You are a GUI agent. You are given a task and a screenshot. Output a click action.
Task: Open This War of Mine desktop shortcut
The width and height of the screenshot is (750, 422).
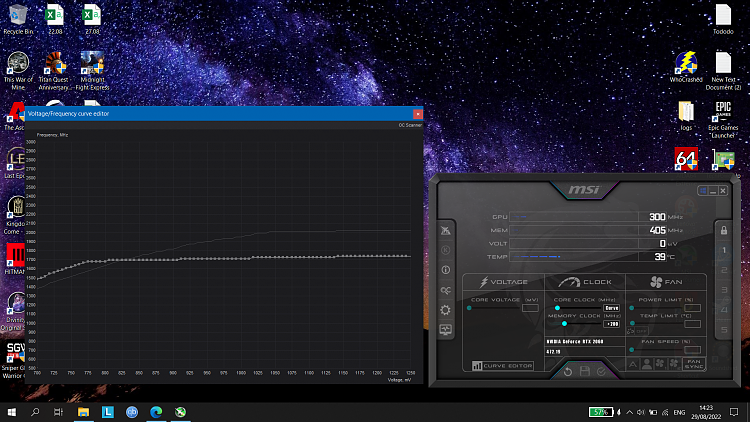(x=18, y=71)
